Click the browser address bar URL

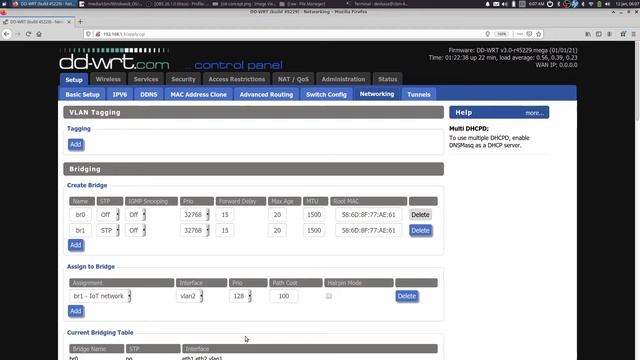tap(124, 34)
